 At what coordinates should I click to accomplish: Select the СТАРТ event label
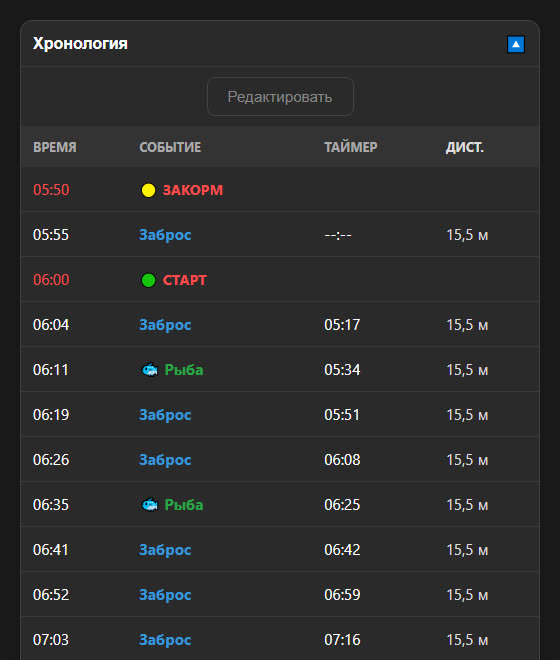click(x=185, y=280)
